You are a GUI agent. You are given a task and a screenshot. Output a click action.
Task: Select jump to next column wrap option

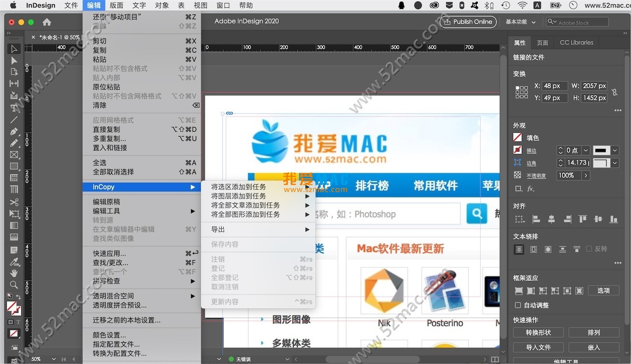point(576,250)
